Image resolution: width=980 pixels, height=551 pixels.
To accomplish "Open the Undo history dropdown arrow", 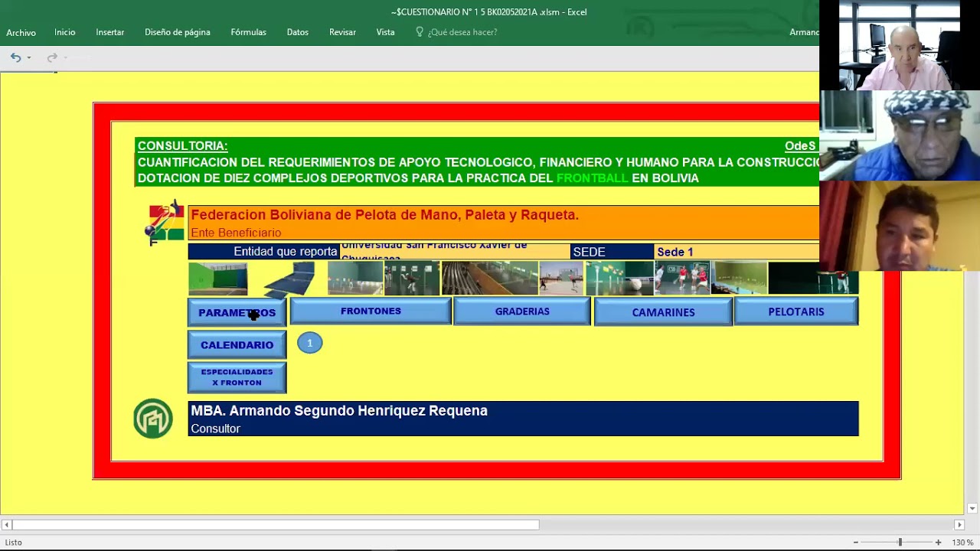I will pyautogui.click(x=29, y=57).
